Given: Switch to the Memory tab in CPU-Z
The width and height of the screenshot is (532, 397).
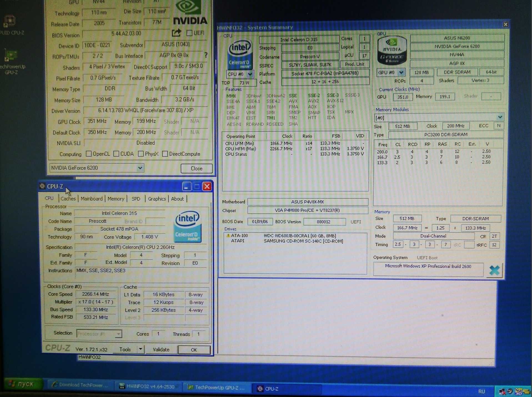Looking at the screenshot, I should click(x=116, y=199).
